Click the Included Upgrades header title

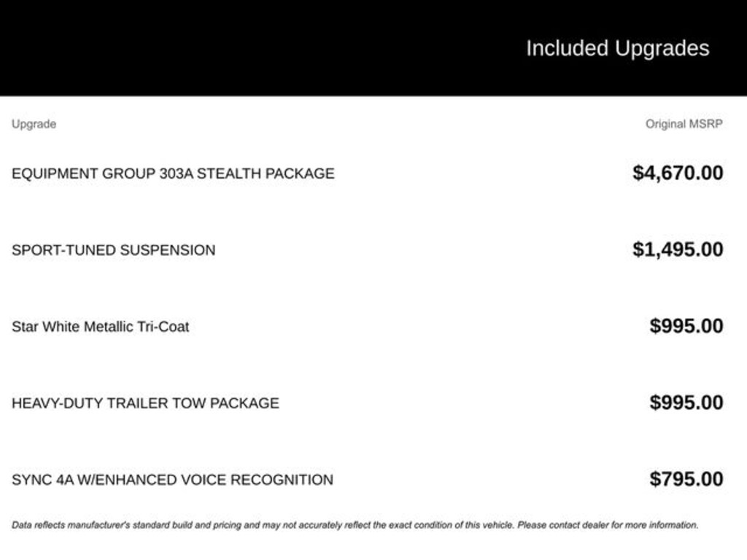click(x=617, y=49)
